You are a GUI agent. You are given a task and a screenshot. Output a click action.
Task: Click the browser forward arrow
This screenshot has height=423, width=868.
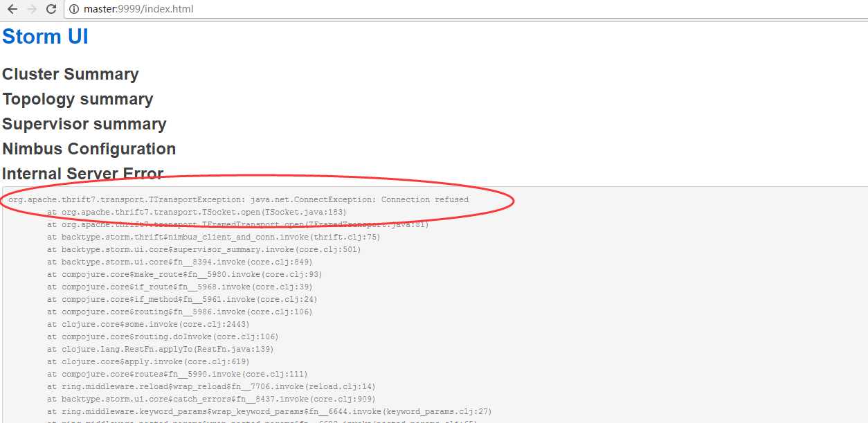(x=31, y=9)
